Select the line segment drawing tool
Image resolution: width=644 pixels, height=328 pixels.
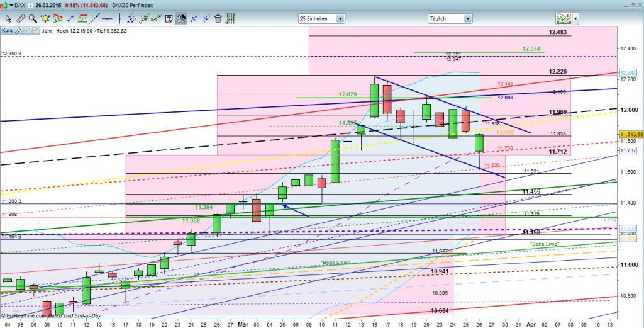tap(70, 18)
